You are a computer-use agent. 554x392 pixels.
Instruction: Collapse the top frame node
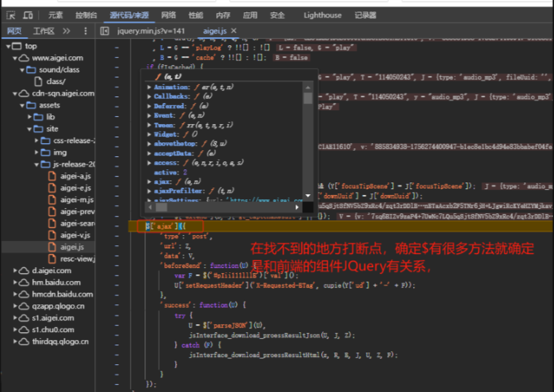coord(8,46)
